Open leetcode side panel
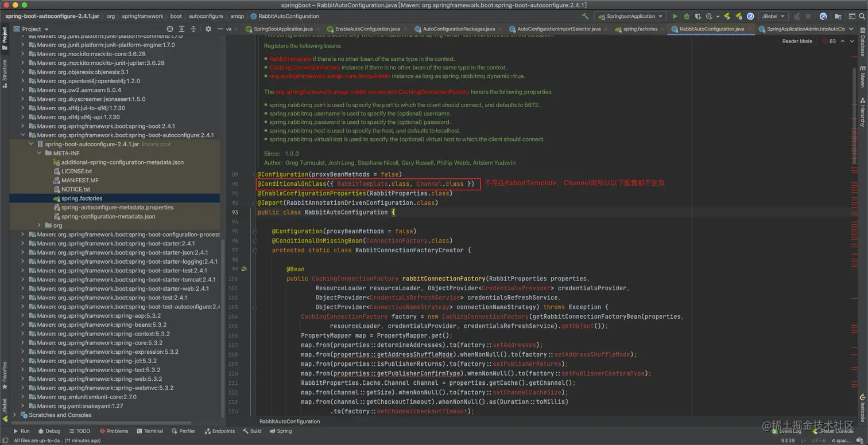868x445 pixels. 862,408
